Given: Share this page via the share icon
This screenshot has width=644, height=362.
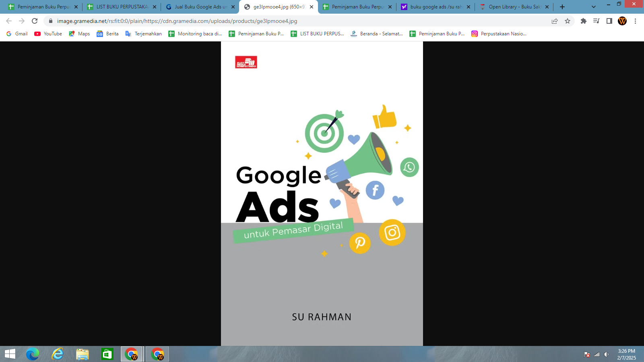Looking at the screenshot, I should 555,21.
